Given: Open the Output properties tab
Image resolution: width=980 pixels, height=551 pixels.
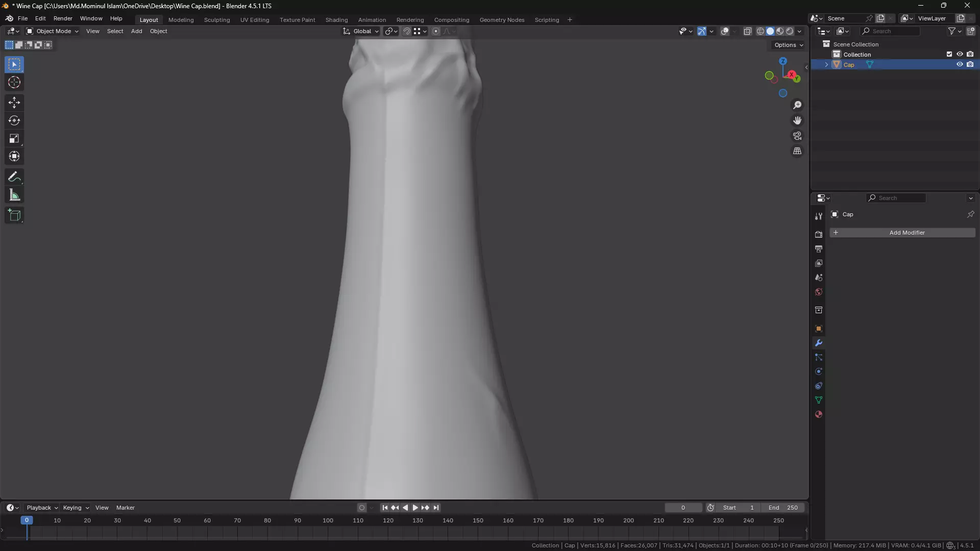Looking at the screenshot, I should pos(819,249).
